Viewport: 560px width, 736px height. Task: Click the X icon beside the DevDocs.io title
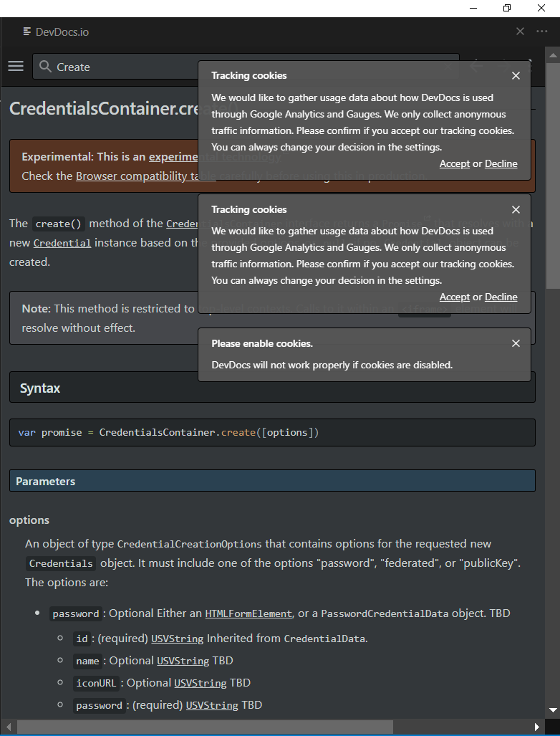(x=520, y=32)
